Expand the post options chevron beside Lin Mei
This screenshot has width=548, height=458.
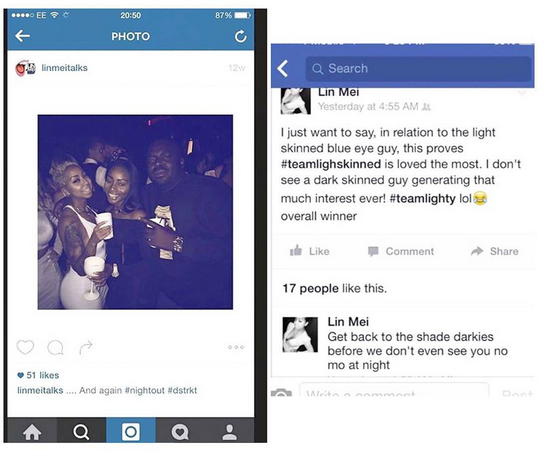[522, 93]
